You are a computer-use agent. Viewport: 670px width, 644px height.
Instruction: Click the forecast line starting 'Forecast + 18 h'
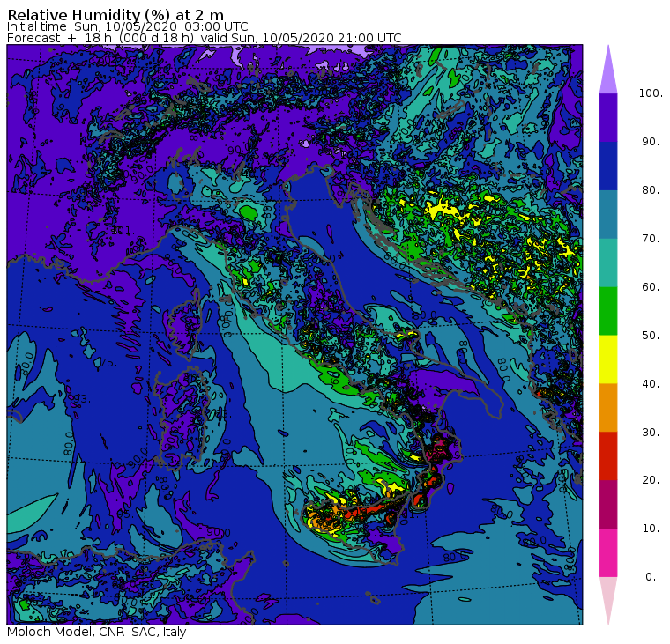(x=205, y=38)
